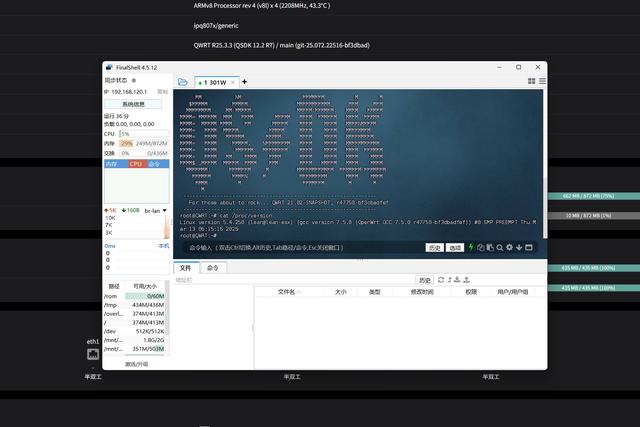Viewport: 640px width, 427px height.
Task: Sort processes by CPU column
Action: (x=138, y=164)
